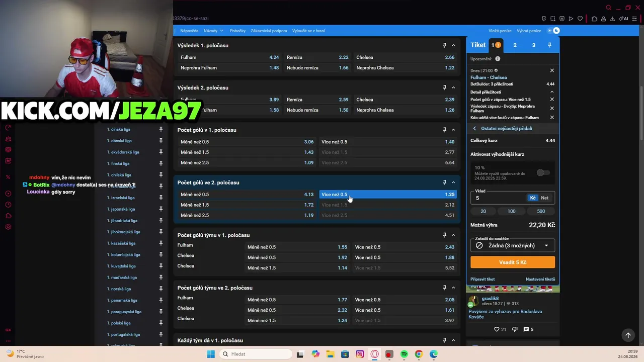Click the browser heart bookmark icon
This screenshot has width=644, height=362.
pyautogui.click(x=580, y=19)
